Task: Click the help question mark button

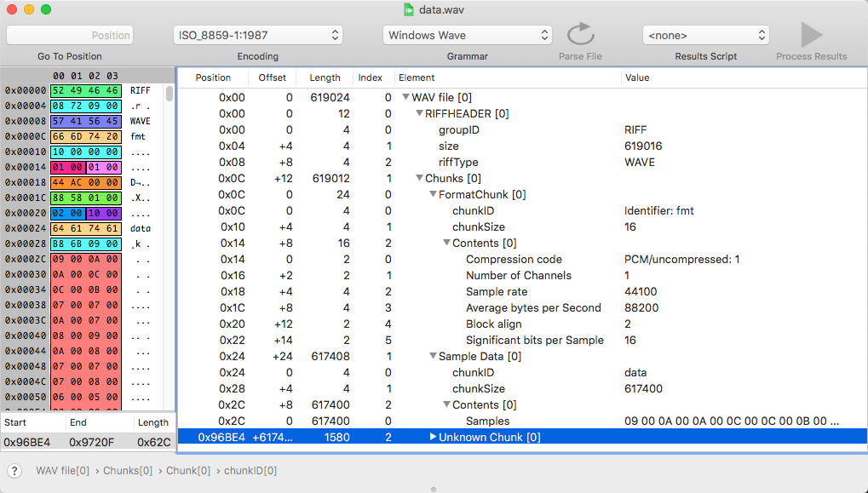Action: 14,471
